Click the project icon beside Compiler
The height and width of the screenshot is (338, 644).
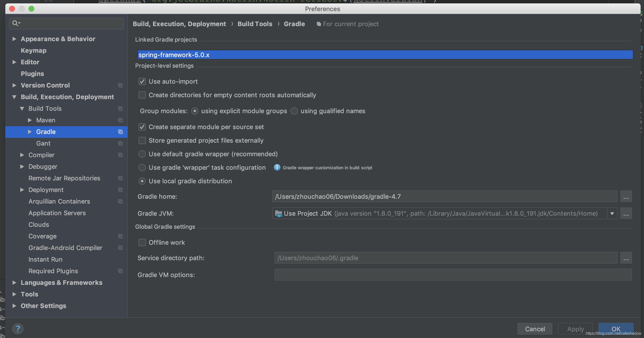pyautogui.click(x=120, y=155)
